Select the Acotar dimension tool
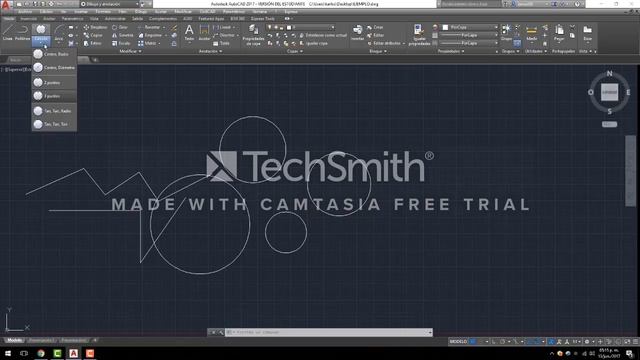The image size is (640, 360). coord(204,32)
